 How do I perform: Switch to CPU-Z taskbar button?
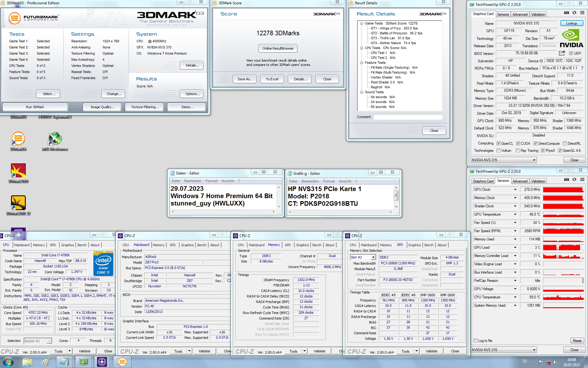102,362
